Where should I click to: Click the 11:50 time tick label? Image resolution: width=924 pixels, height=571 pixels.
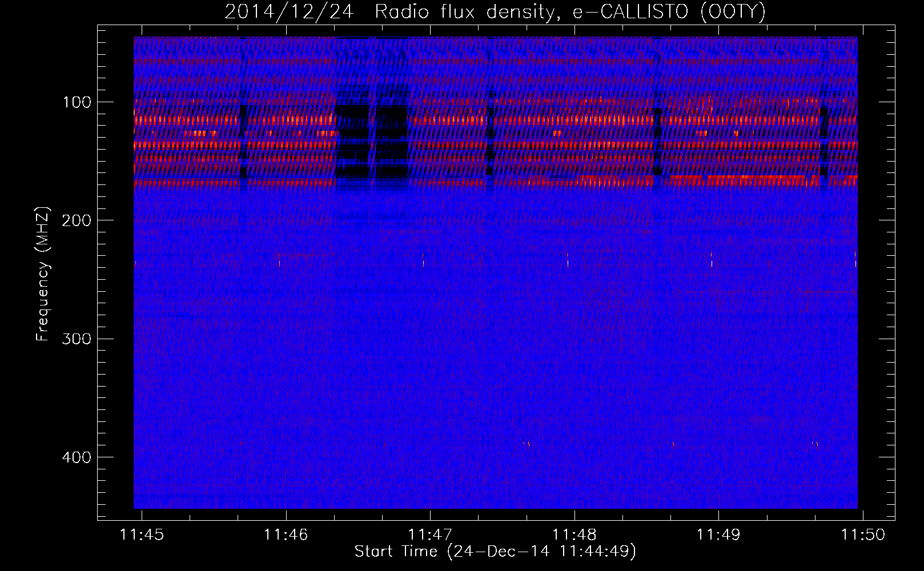[x=862, y=534]
